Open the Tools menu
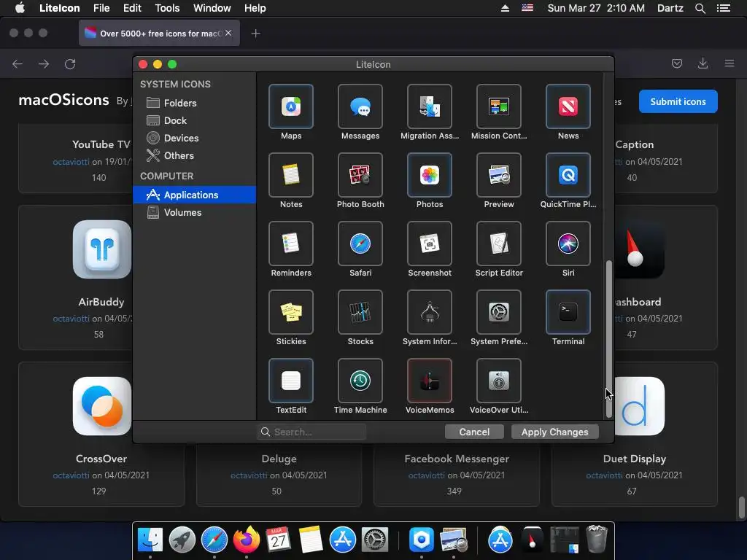Screen dimensions: 747x560 (x=167, y=8)
